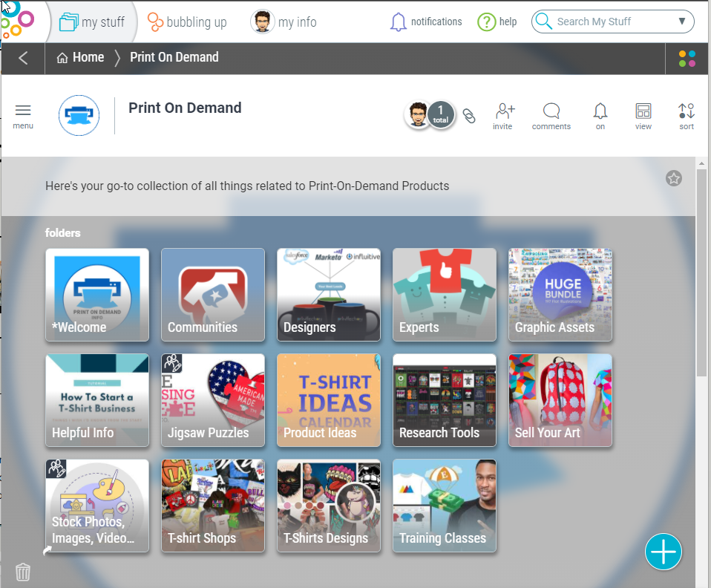The image size is (711, 588).
Task: Copy the folder link via chain icon
Action: click(469, 116)
